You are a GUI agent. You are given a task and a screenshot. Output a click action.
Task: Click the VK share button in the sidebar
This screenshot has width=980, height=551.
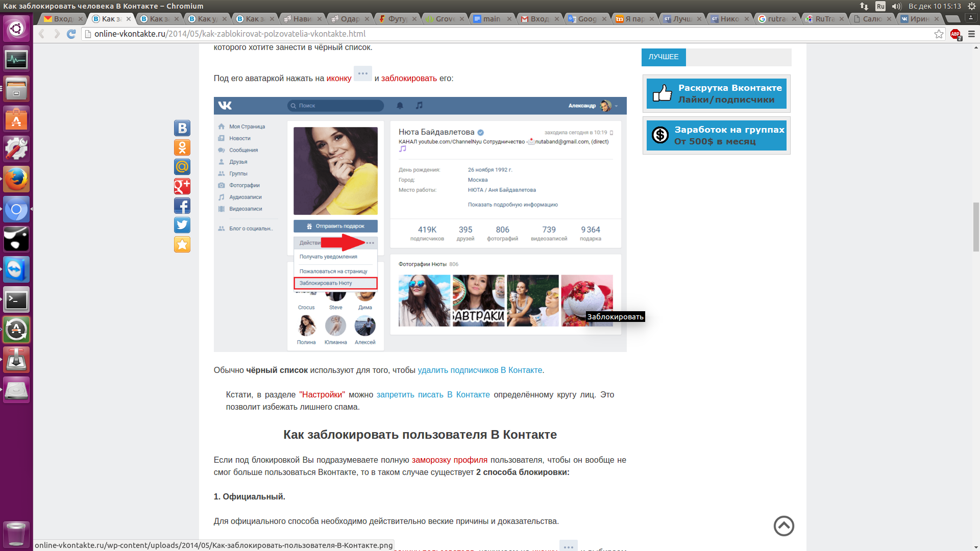pos(182,128)
